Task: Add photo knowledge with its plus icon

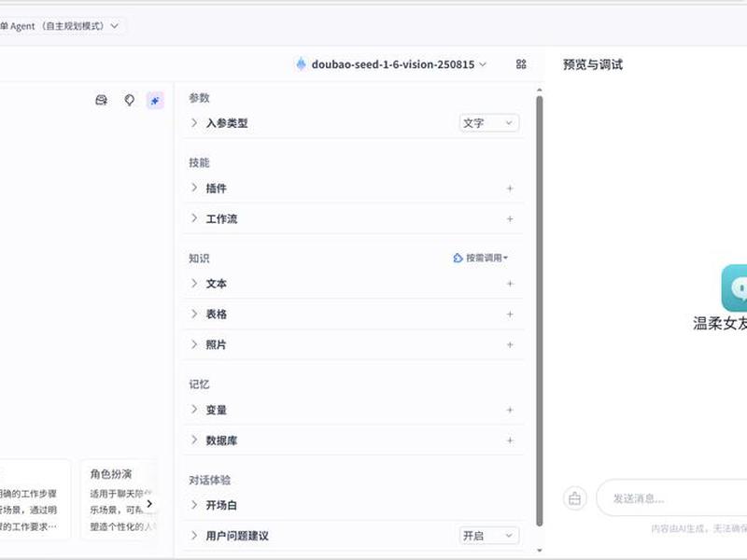Action: [510, 344]
